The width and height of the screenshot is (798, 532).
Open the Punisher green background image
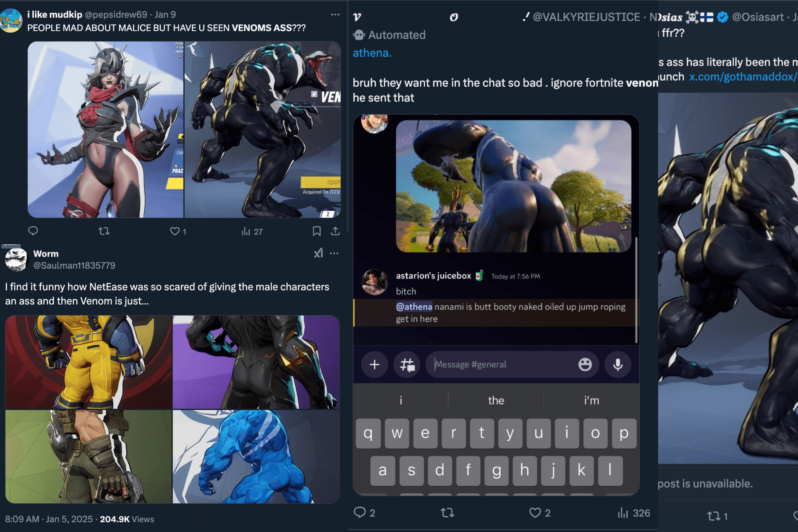pyautogui.click(x=89, y=457)
